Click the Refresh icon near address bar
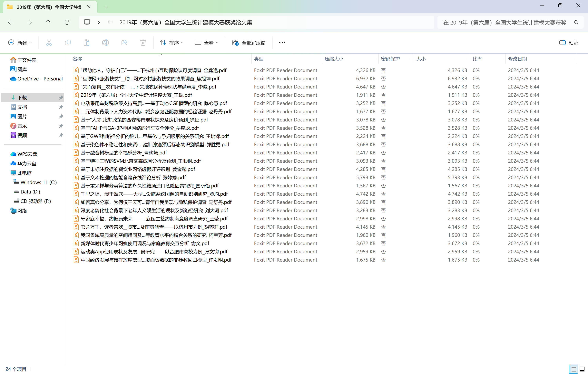 [x=67, y=23]
